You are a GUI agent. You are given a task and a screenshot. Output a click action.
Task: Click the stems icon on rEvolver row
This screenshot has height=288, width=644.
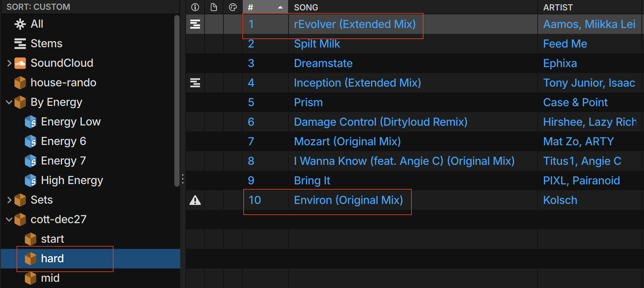click(195, 24)
